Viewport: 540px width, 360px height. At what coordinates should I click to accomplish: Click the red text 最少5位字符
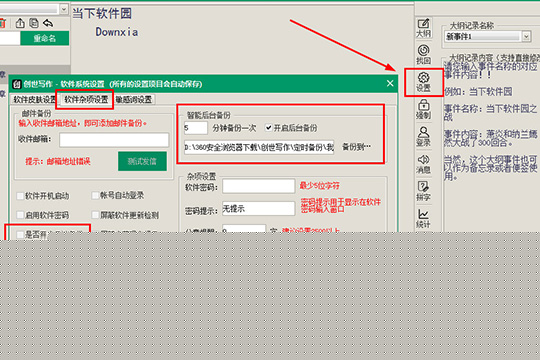point(319,186)
